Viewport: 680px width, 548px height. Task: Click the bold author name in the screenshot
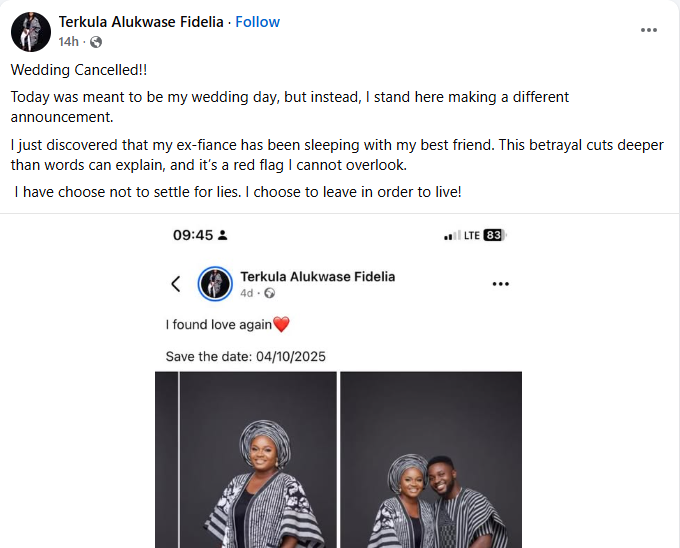[x=317, y=276]
